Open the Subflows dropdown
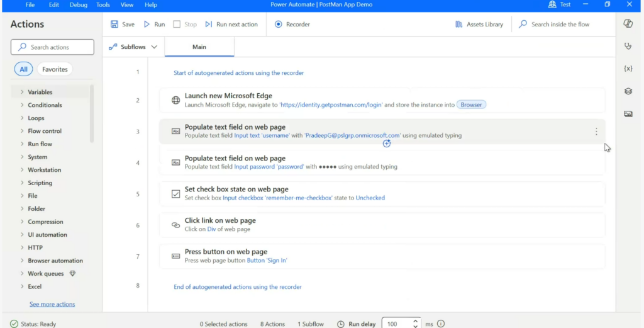644x328 pixels. 133,47
